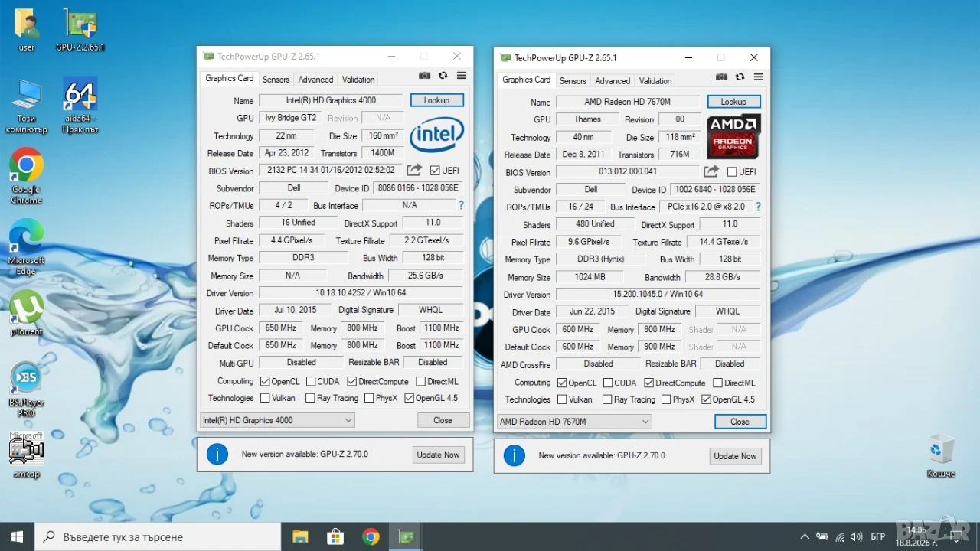Image resolution: width=980 pixels, height=551 pixels.
Task: Click Lookup for AMD Radeon HD 7670M
Action: (733, 102)
